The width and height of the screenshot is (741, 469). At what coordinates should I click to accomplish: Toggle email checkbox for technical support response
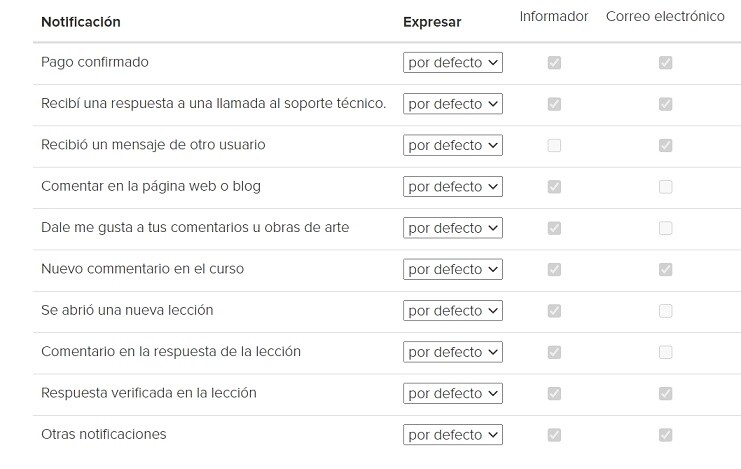(665, 104)
